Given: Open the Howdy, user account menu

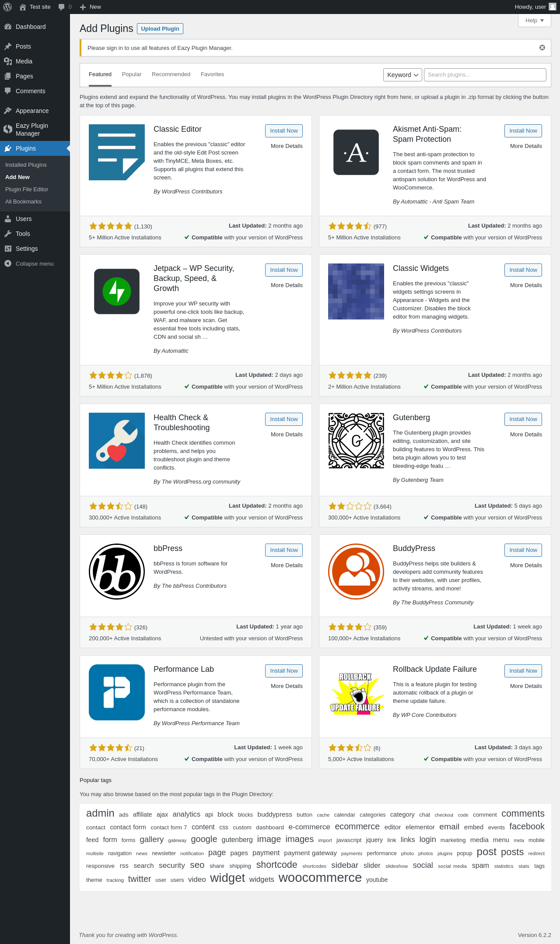Looking at the screenshot, I should tap(535, 7).
